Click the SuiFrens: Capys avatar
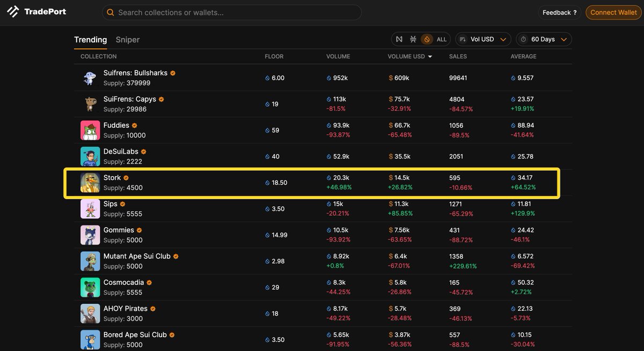This screenshot has height=351, width=644. (x=90, y=104)
